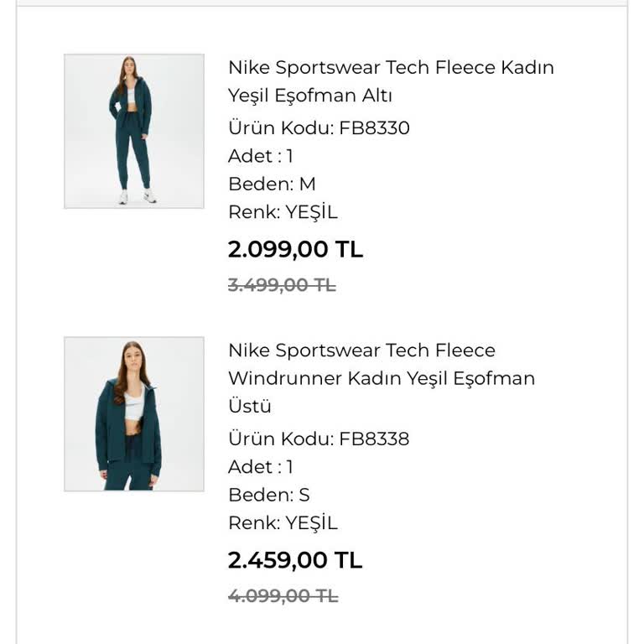Click Renk: YEŞİL under the jacket item
Screen dimensions: 644x644
point(283,523)
